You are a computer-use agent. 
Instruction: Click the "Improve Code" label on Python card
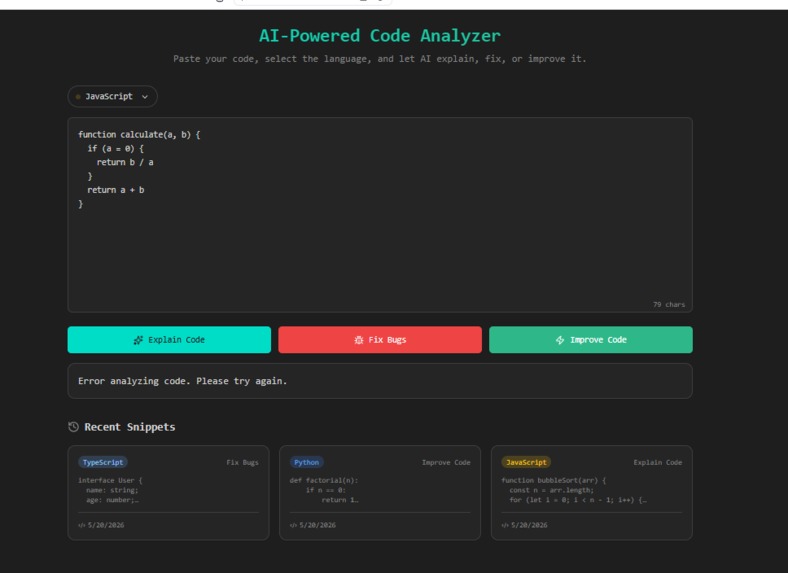[x=446, y=462]
